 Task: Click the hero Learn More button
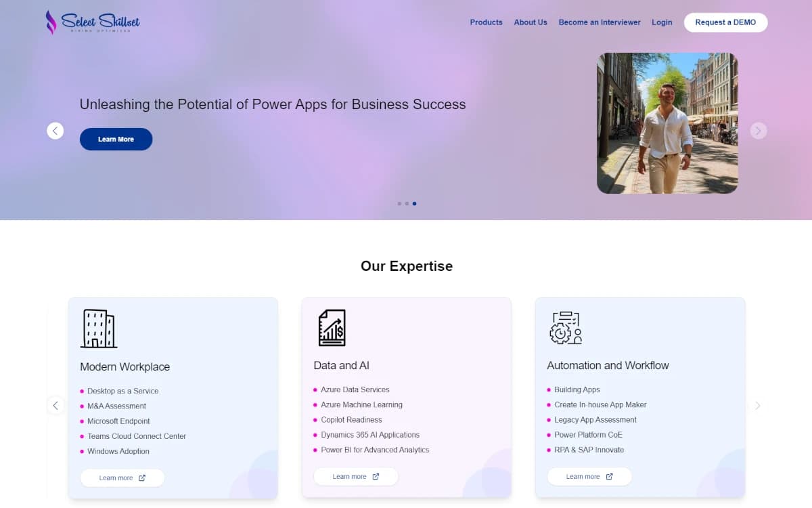(x=116, y=139)
